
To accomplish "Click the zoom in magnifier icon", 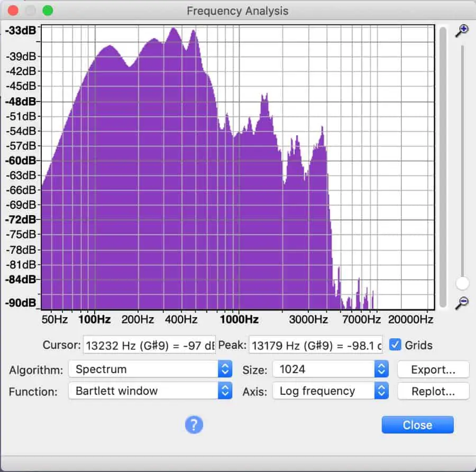I will pyautogui.click(x=462, y=31).
